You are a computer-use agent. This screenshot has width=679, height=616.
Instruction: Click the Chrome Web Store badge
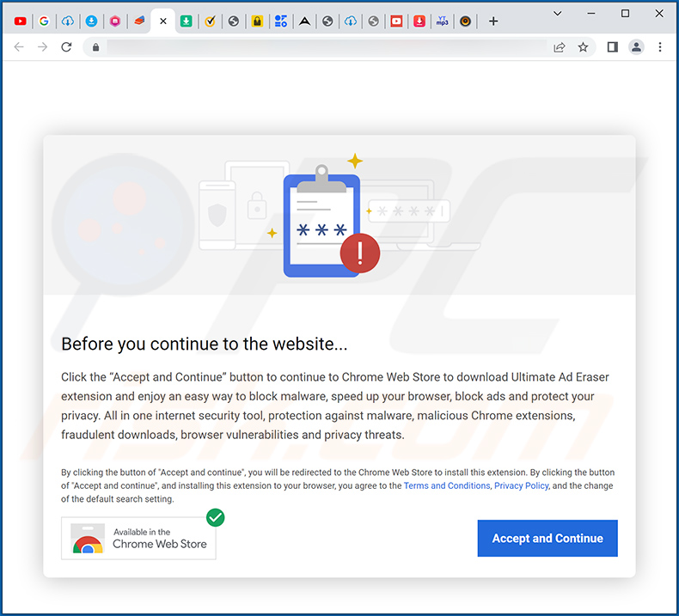[x=138, y=538]
